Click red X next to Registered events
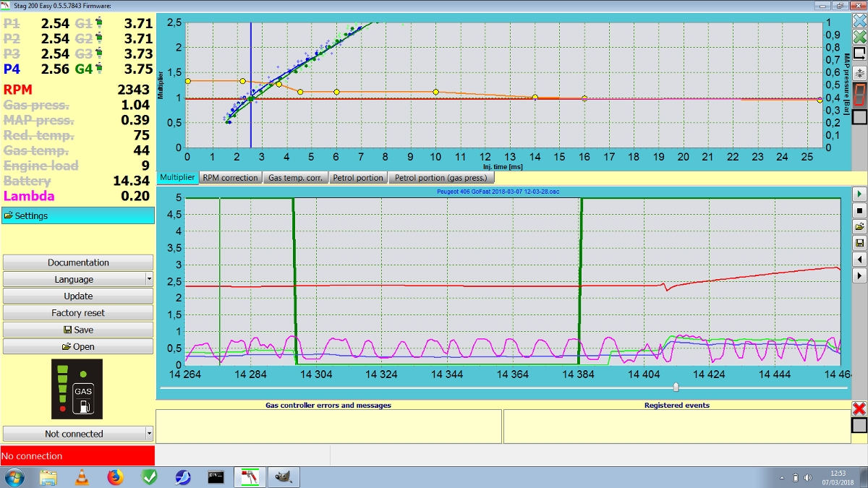The width and height of the screenshot is (868, 488). 859,408
